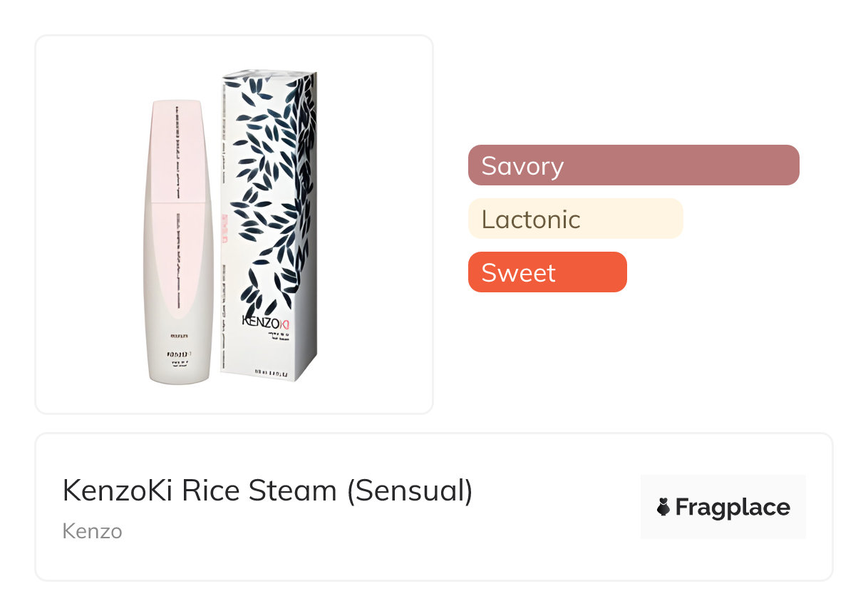The height and width of the screenshot is (616, 868).
Task: Select the Sweet accord bar
Action: pos(547,272)
